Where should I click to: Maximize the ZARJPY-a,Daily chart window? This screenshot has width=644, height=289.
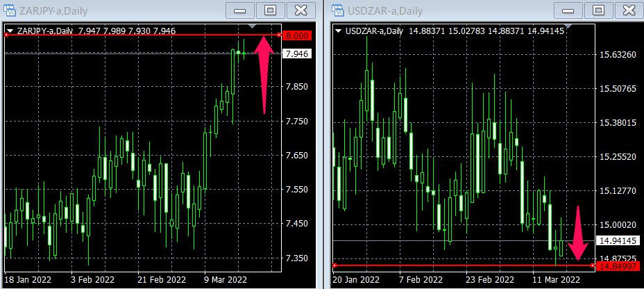270,10
